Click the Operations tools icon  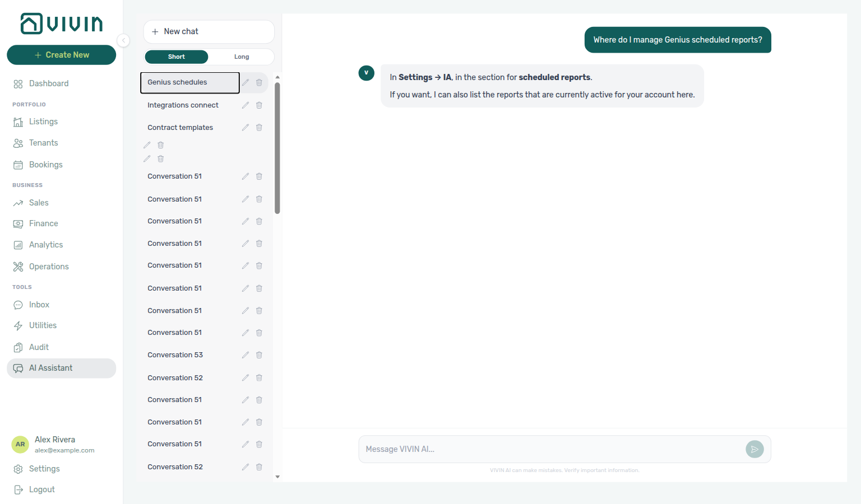pos(18,267)
